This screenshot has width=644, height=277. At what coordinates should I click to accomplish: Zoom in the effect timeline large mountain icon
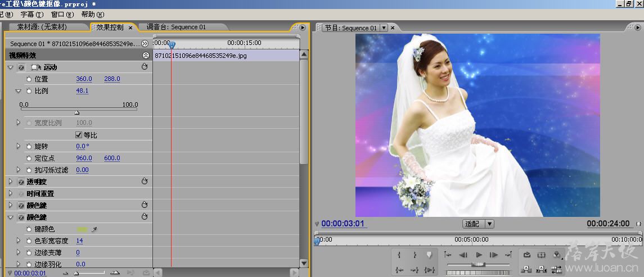click(x=115, y=273)
